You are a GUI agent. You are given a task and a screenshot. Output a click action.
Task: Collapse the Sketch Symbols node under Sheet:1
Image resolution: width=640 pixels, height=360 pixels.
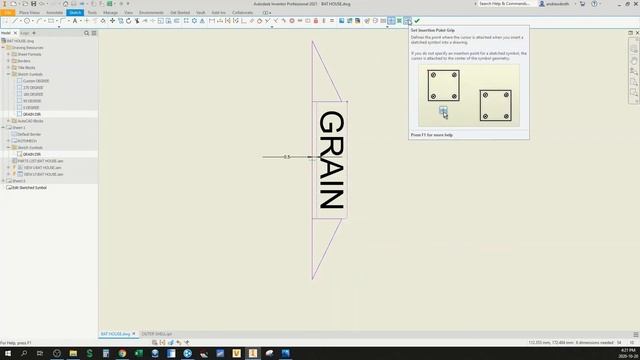click(x=8, y=147)
